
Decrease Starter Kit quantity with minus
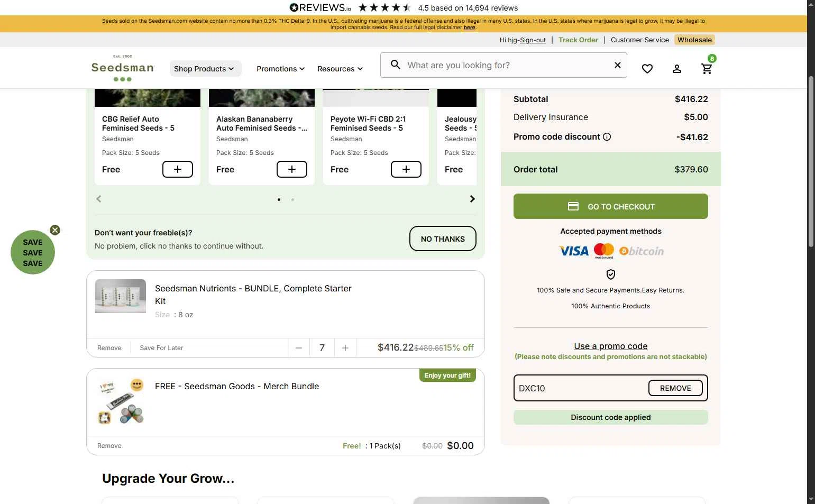point(299,348)
